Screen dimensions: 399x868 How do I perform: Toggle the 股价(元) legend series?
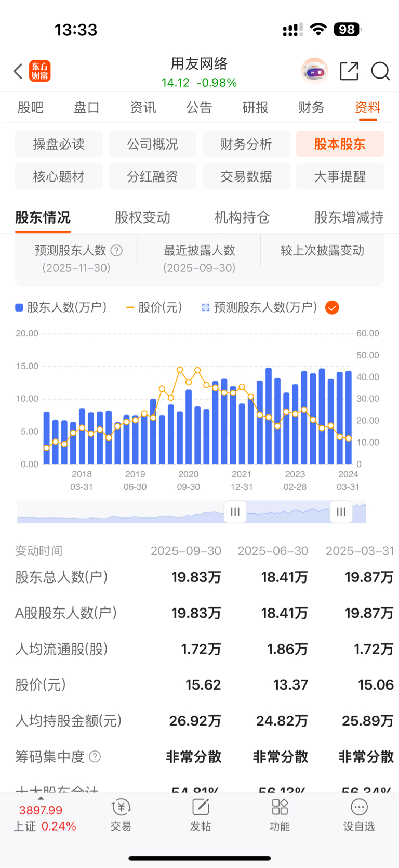pos(154,307)
